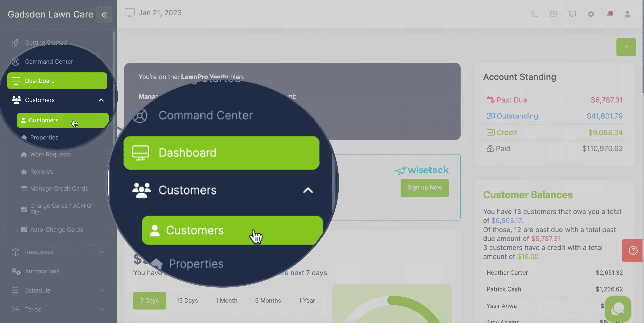The height and width of the screenshot is (323, 644).
Task: Click the Getting Started rocket icon
Action: 15,43
